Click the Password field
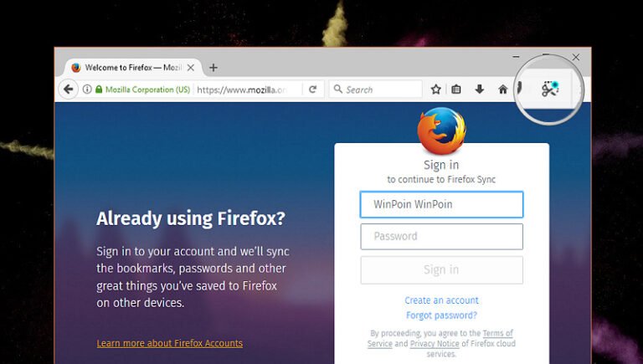 point(441,236)
